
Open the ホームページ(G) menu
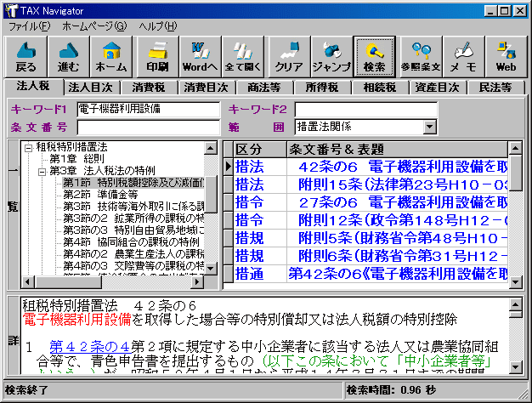(94, 26)
